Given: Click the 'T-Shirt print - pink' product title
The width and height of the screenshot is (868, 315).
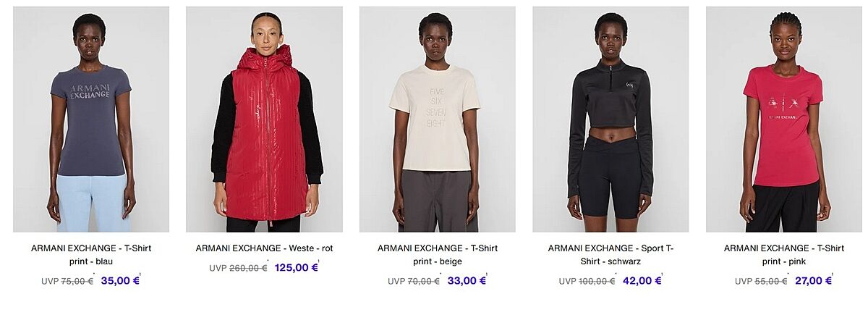Looking at the screenshot, I should click(x=784, y=255).
